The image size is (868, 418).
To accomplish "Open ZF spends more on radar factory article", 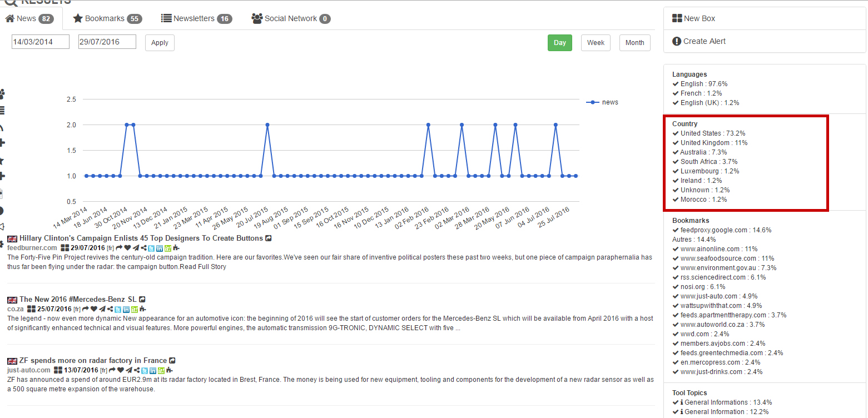I will tap(93, 360).
